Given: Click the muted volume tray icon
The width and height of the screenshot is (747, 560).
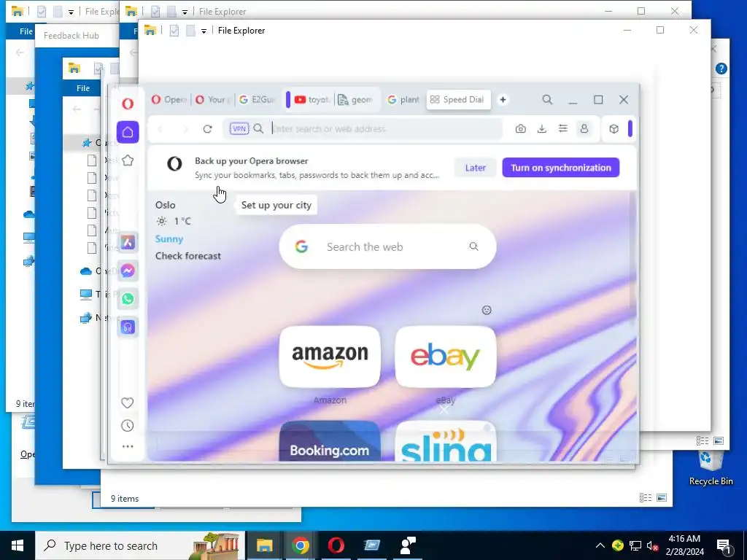Looking at the screenshot, I should (653, 545).
